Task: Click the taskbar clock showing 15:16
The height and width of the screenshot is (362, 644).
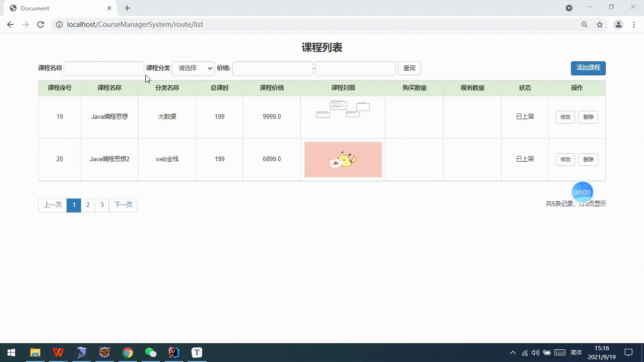Action: click(x=602, y=353)
